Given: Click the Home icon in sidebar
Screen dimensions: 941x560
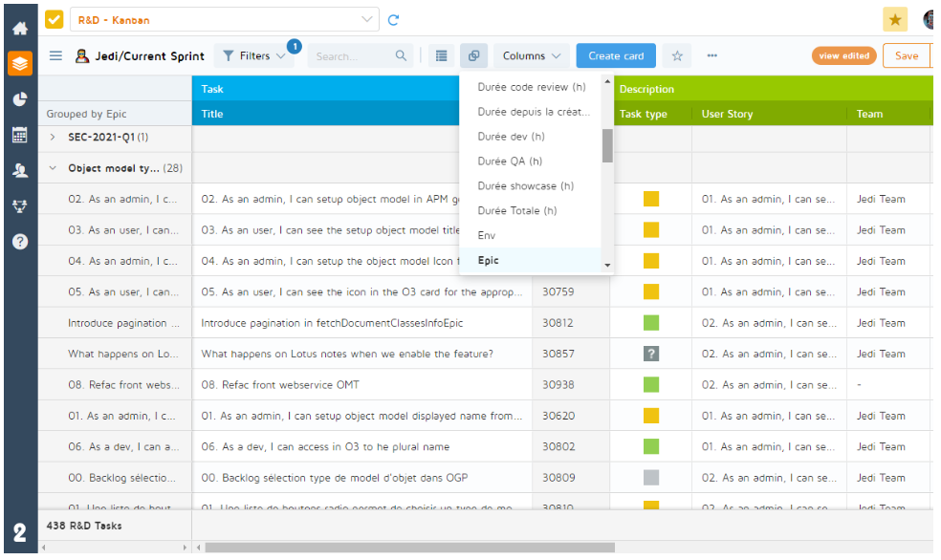Looking at the screenshot, I should tap(19, 29).
